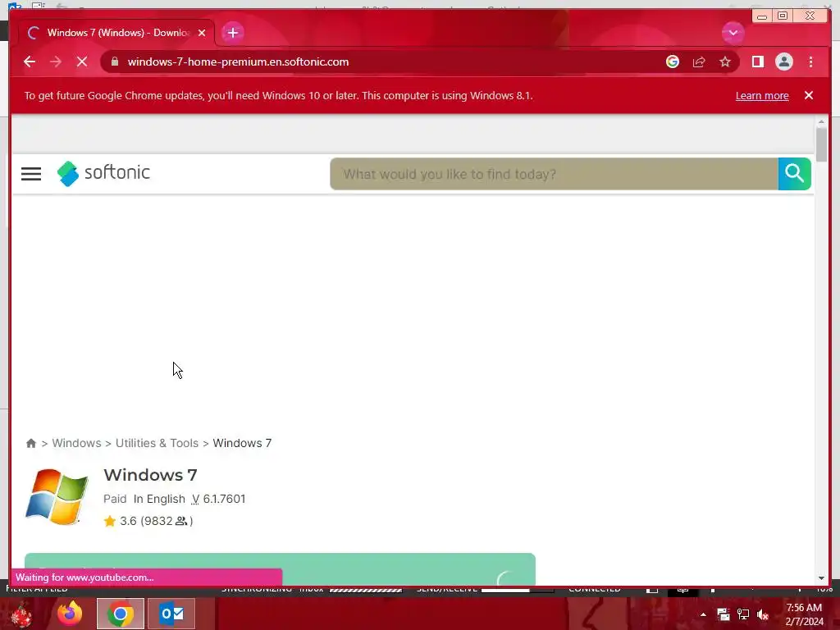Share this page icon

[x=699, y=62]
